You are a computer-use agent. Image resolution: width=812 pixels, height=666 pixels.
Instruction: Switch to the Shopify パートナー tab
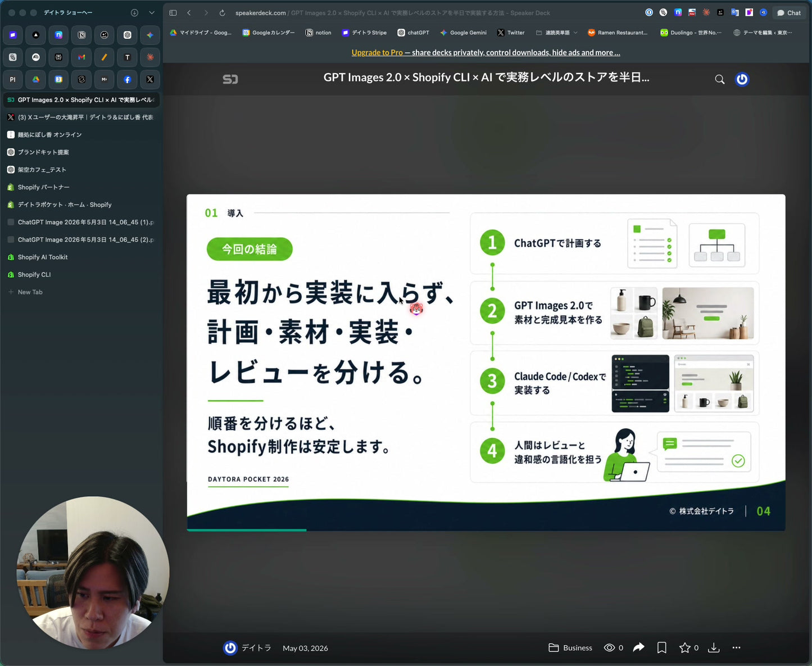pos(81,187)
